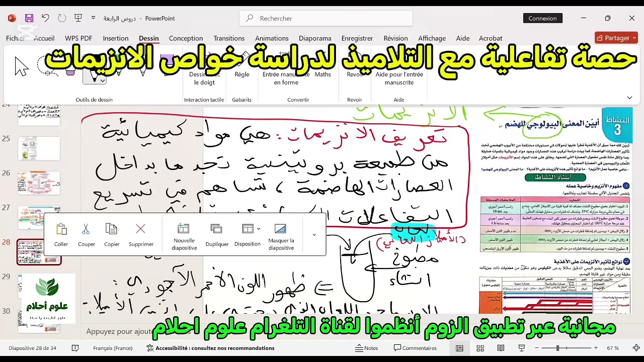Select the arrow selection tool in Dessin
Image resolution: width=644 pixels, height=362 pixels.
coord(21,66)
